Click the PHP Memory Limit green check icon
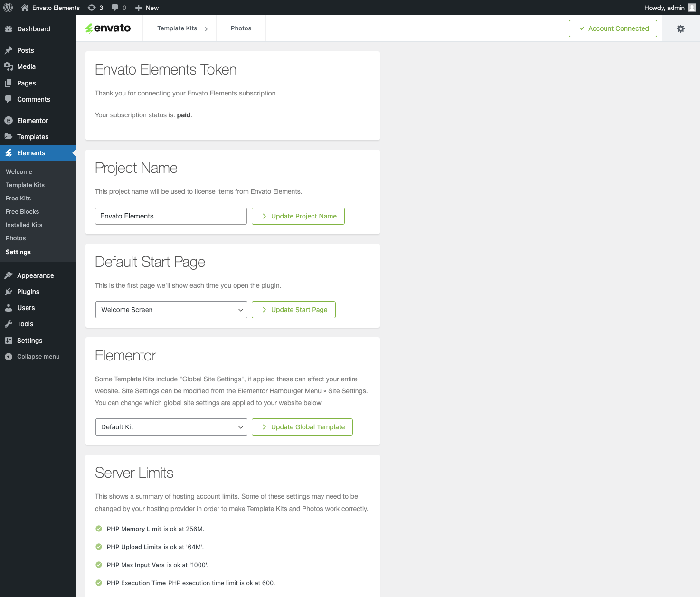The width and height of the screenshot is (700, 597). (x=99, y=529)
